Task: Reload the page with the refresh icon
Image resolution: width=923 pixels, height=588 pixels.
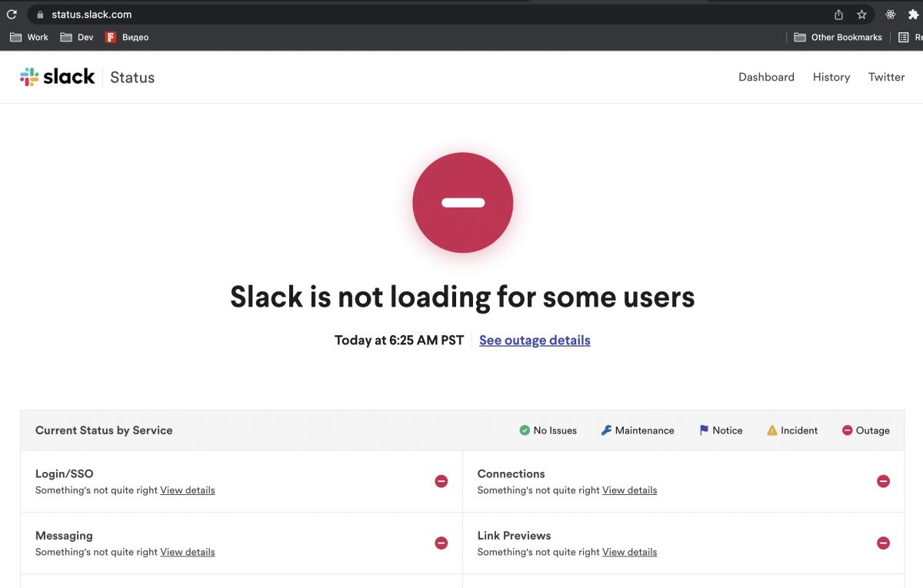Action: [12, 14]
